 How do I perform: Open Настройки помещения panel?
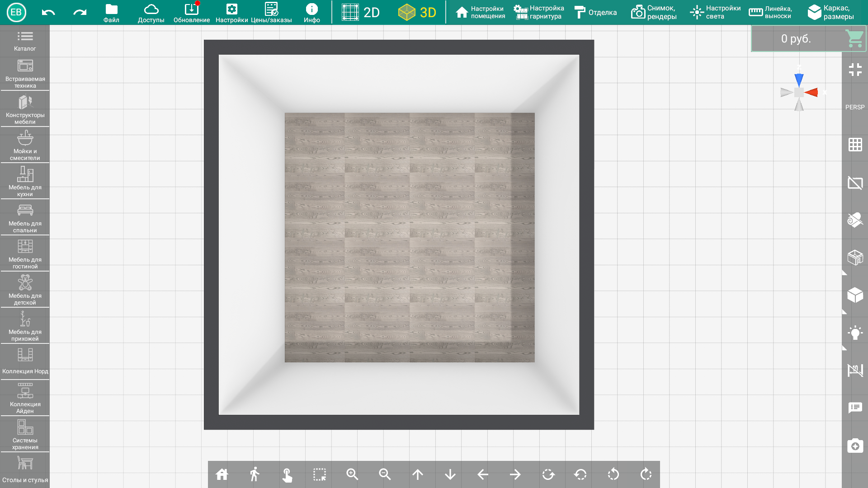(x=481, y=12)
